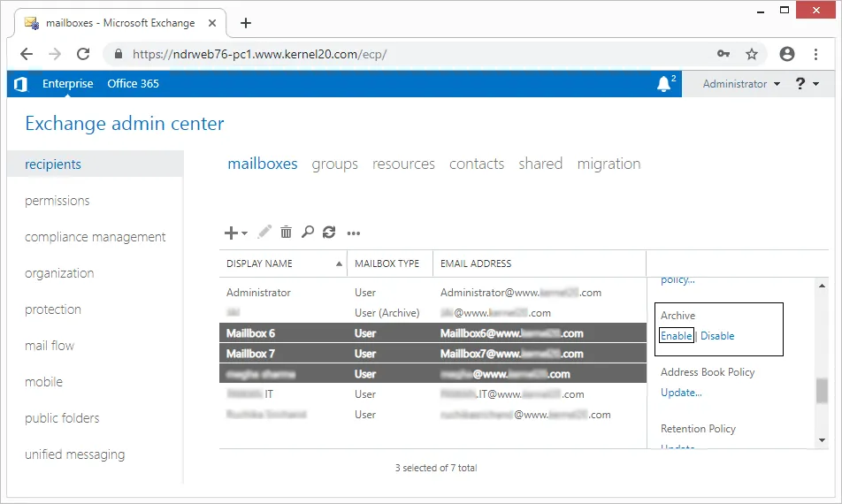Click the details pane vertical scrollbar
Screen dimensions: 842x504
pyautogui.click(x=822, y=390)
